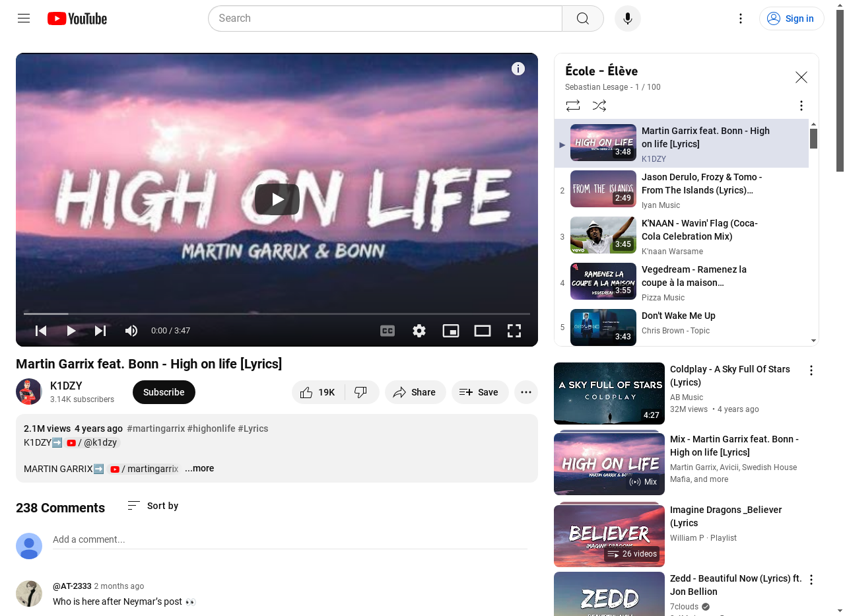Seek on the video progress bar
The width and height of the screenshot is (845, 616).
pyautogui.click(x=277, y=314)
